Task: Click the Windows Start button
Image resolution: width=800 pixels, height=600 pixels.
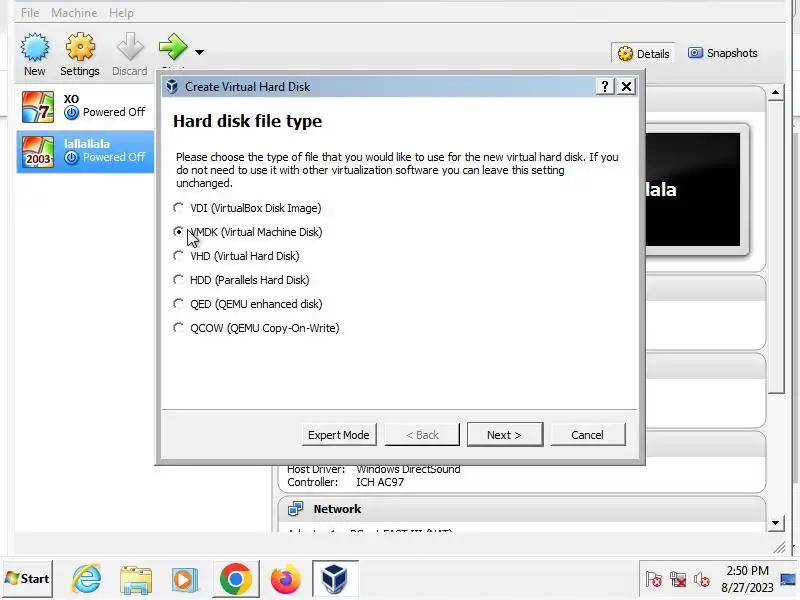Action: 28,579
